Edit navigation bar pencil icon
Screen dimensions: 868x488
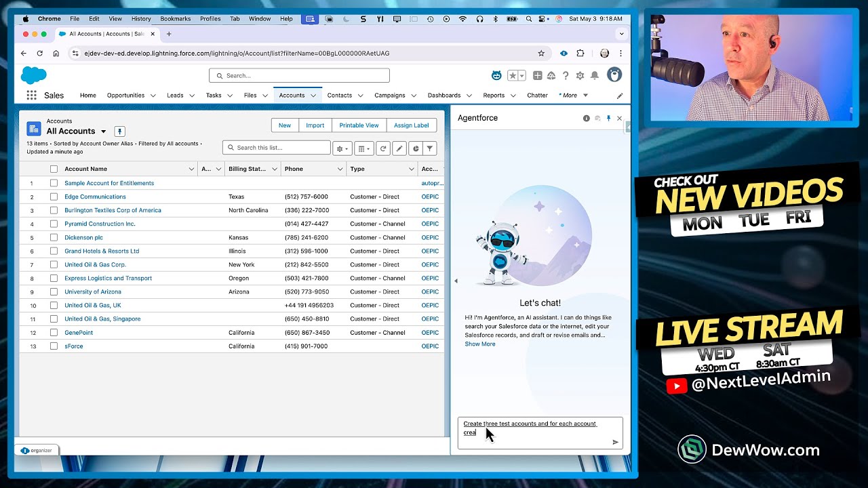pos(620,96)
